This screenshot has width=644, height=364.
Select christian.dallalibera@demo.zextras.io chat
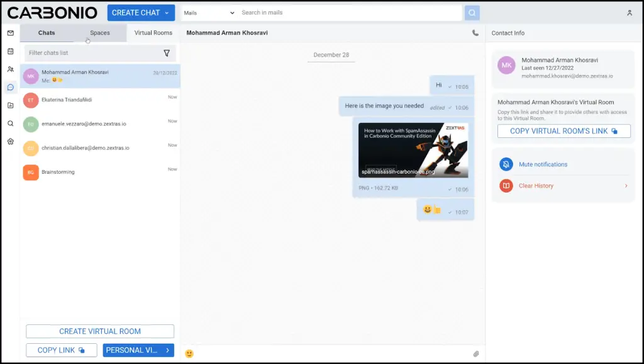coord(100,148)
